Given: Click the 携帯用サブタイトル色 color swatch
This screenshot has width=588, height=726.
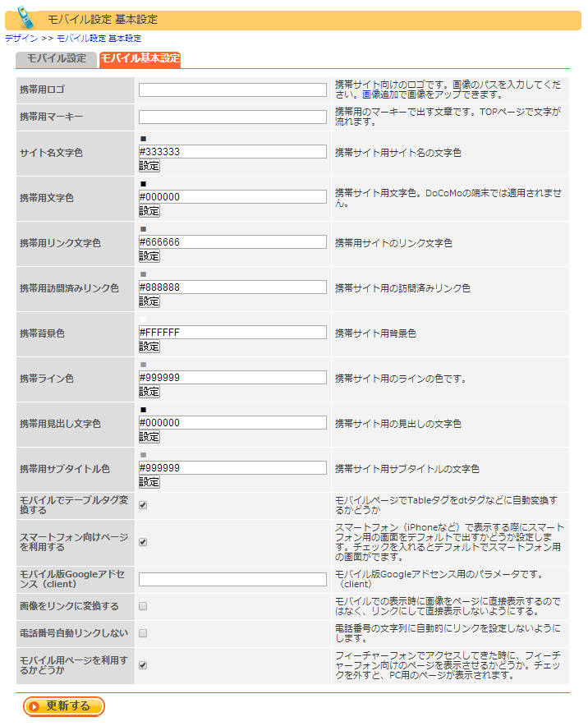Looking at the screenshot, I should click(x=143, y=455).
